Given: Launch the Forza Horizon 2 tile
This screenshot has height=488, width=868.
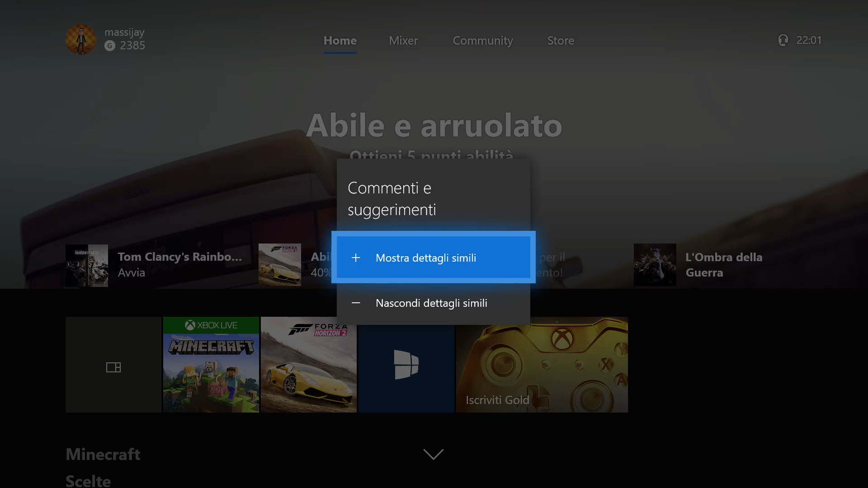Looking at the screenshot, I should pyautogui.click(x=308, y=365).
